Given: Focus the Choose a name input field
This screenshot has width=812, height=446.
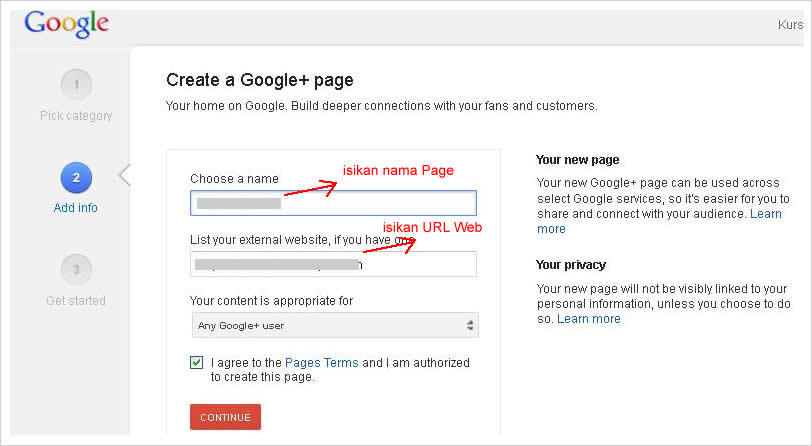Looking at the screenshot, I should [x=334, y=203].
